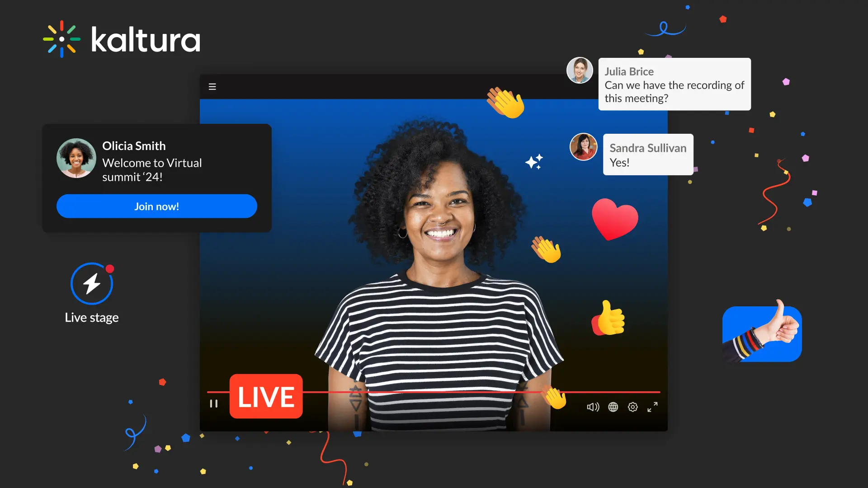Viewport: 868px width, 488px height.
Task: Open Julia Brice's recording question message
Action: 674,84
